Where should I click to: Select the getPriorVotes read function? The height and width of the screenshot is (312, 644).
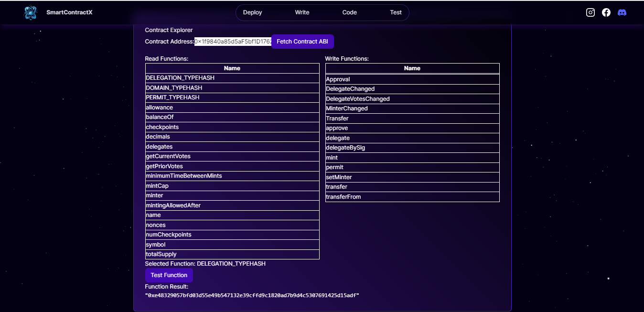click(x=232, y=166)
